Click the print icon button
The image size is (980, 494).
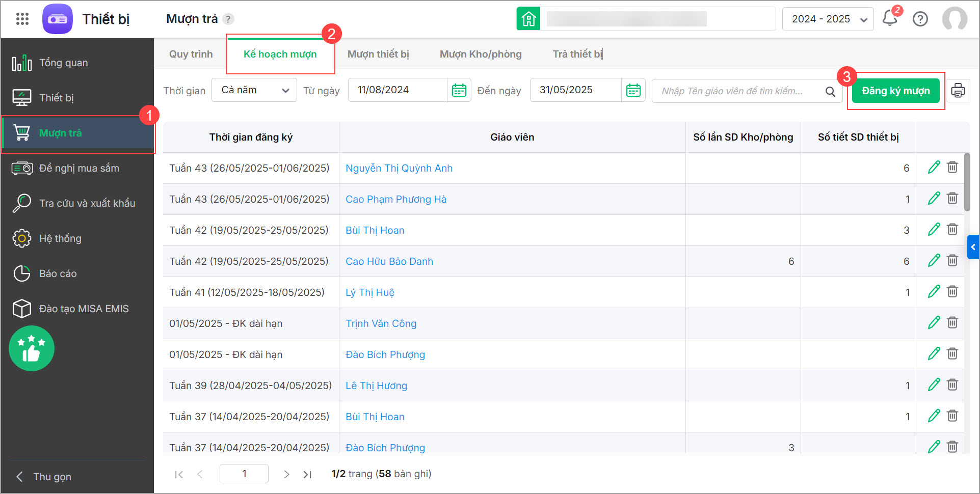pos(958,91)
